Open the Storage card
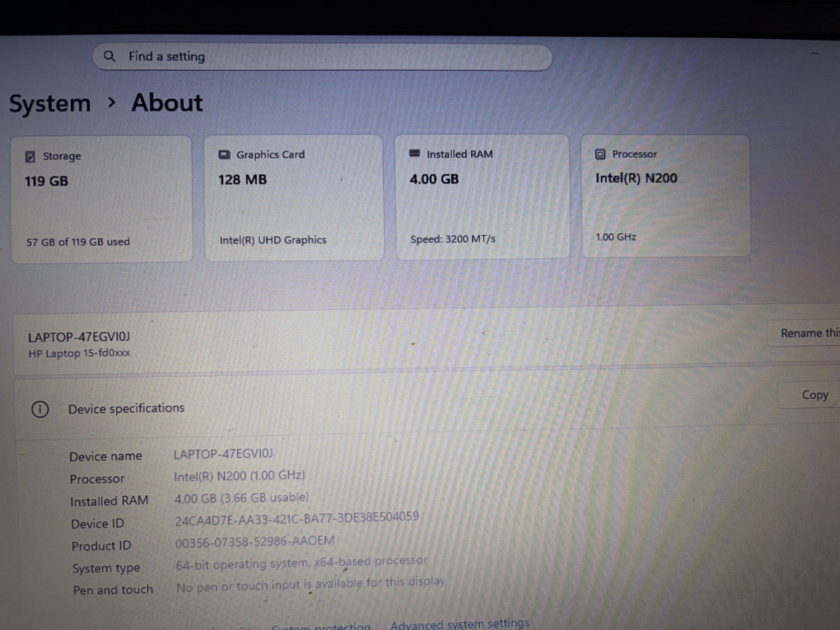The width and height of the screenshot is (840, 630). (x=101, y=199)
